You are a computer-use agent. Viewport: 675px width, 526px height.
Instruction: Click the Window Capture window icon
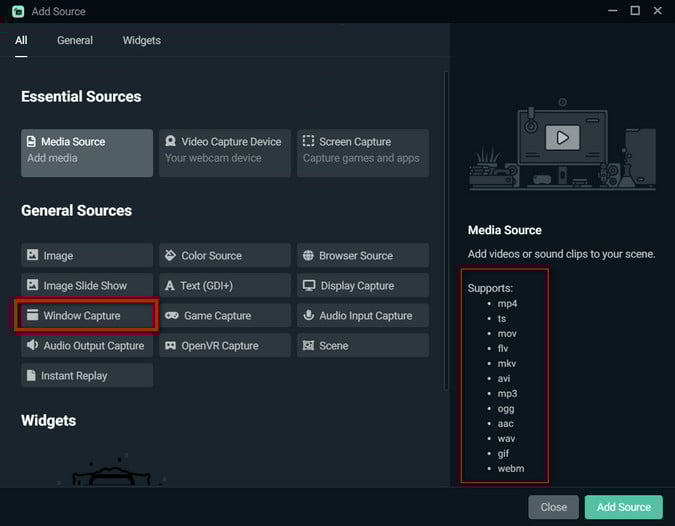coord(32,315)
